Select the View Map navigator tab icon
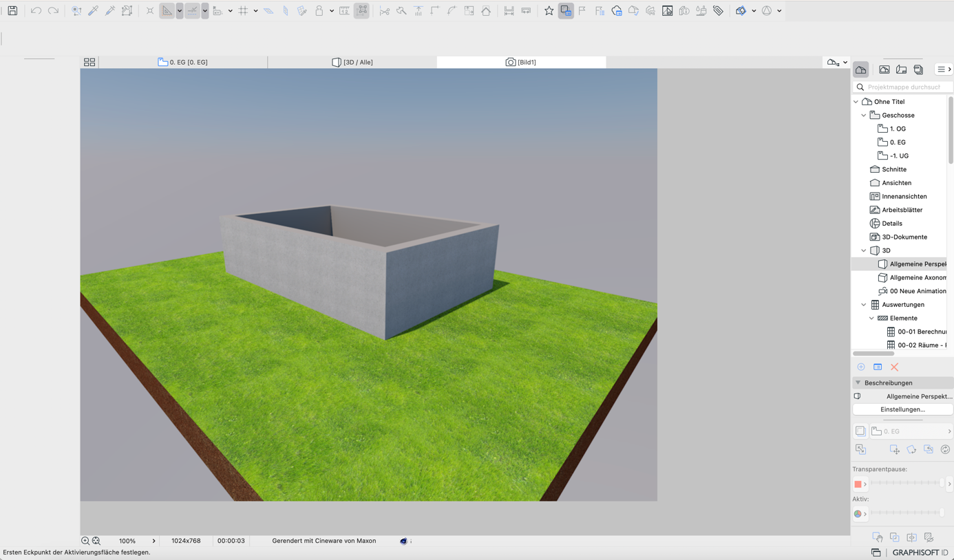954x560 pixels. [884, 69]
